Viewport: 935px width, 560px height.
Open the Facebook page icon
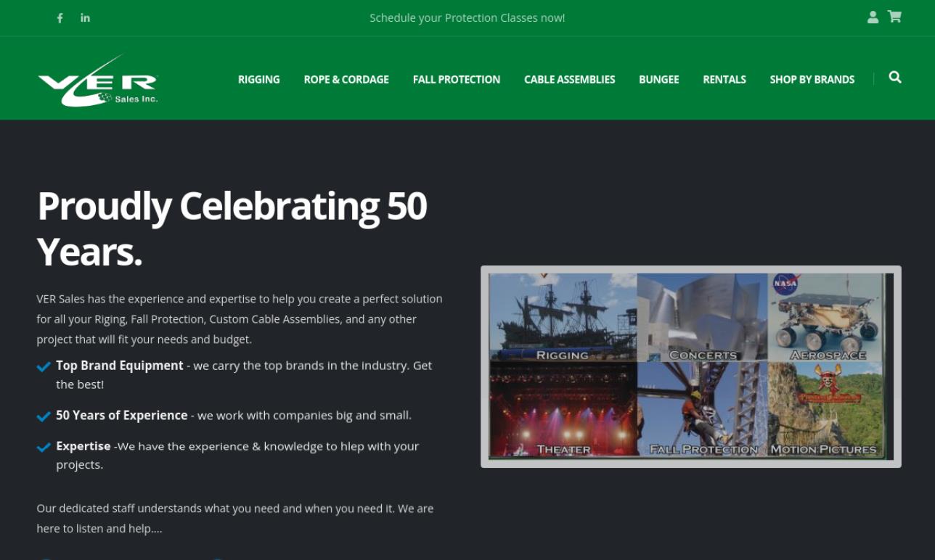[60, 18]
